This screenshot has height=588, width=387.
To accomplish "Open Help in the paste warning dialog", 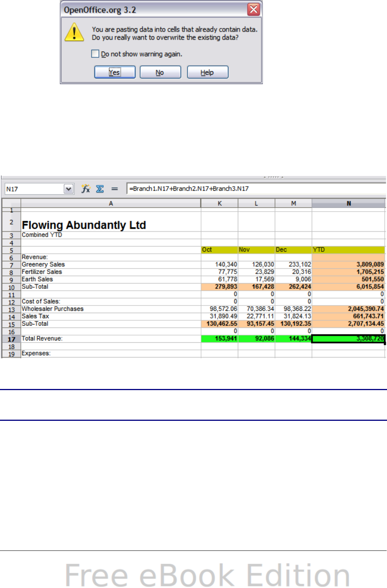I will [208, 72].
